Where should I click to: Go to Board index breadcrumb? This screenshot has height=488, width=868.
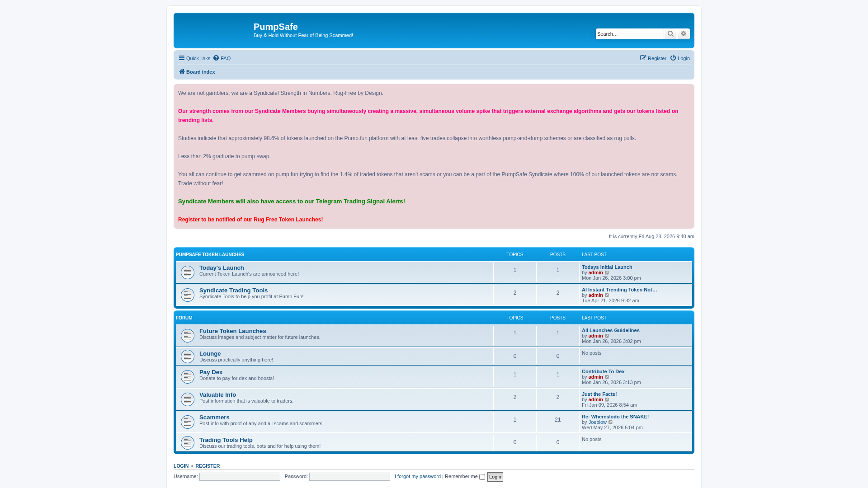[197, 72]
